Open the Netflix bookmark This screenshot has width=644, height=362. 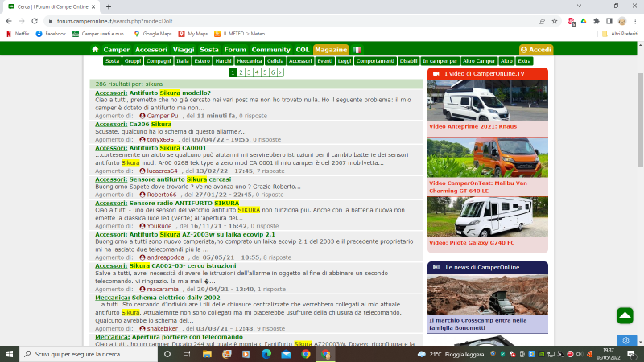pyautogui.click(x=18, y=34)
